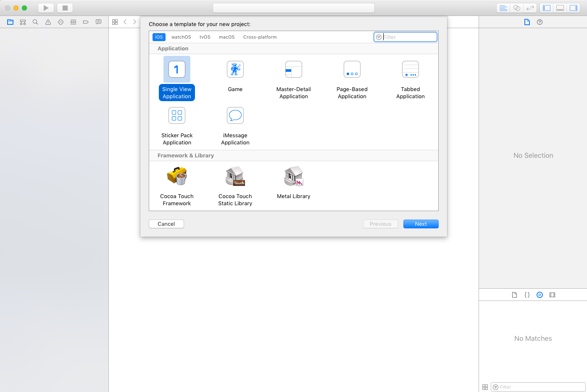The height and width of the screenshot is (392, 587).
Task: Show the Object library
Action: pyautogui.click(x=540, y=295)
